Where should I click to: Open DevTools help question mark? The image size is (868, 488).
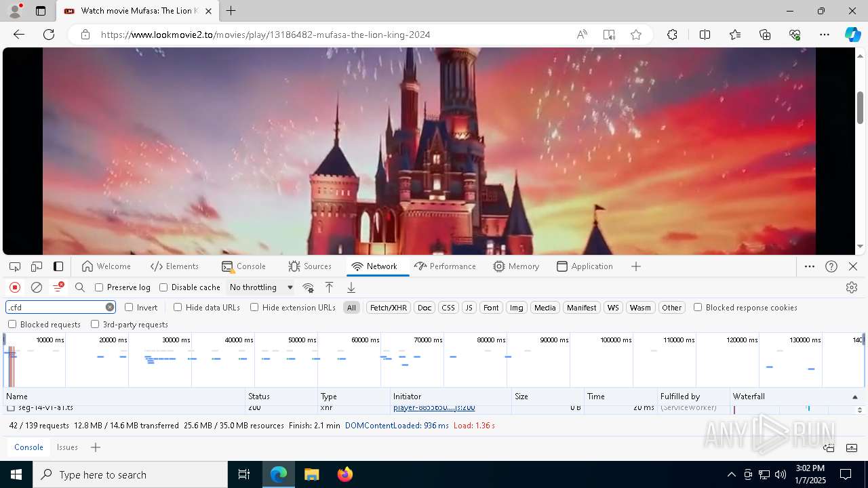(x=831, y=266)
